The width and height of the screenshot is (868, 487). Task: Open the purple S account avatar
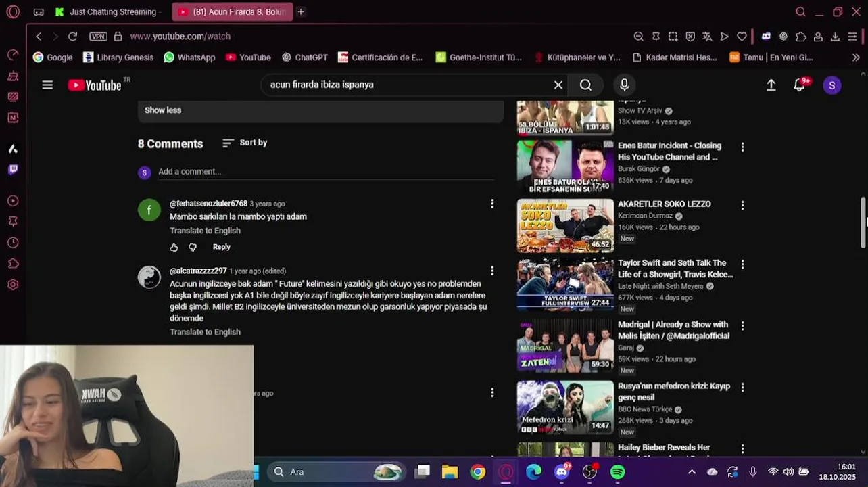(x=832, y=85)
